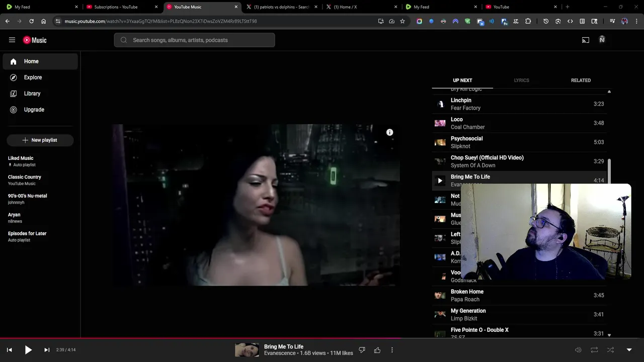The height and width of the screenshot is (362, 644).
Task: Open Aryan playlist
Action: point(40,218)
